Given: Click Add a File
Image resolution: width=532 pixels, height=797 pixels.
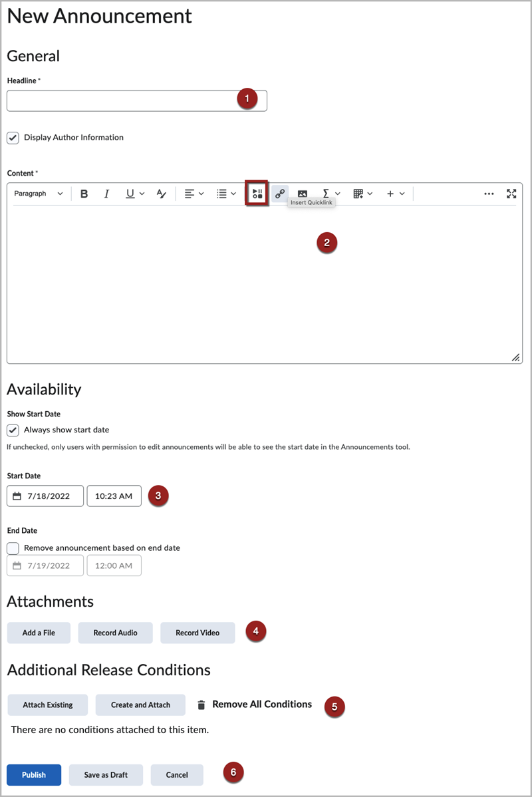Looking at the screenshot, I should (39, 633).
